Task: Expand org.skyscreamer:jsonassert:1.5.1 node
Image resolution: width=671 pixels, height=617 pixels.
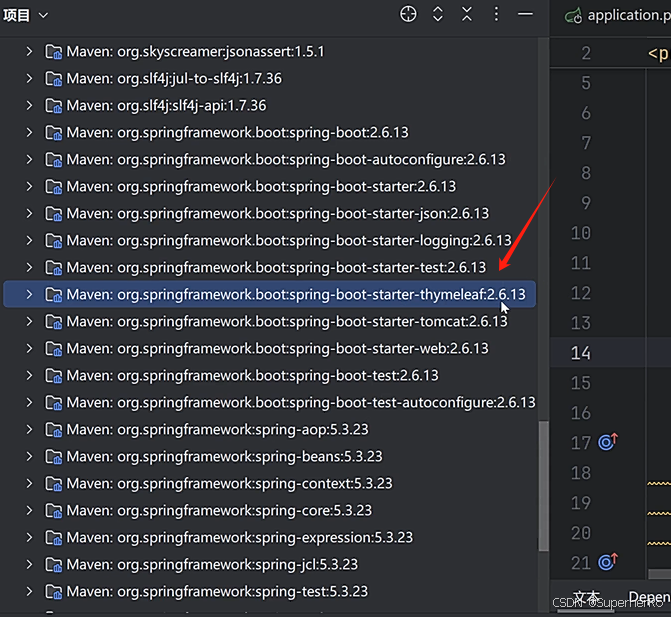Action: (29, 51)
